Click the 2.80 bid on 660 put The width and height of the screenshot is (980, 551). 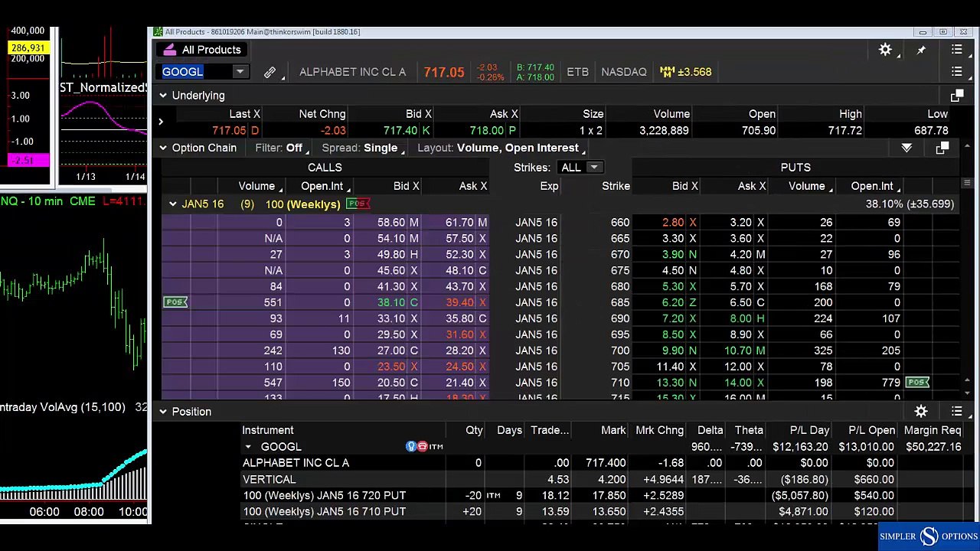point(673,222)
